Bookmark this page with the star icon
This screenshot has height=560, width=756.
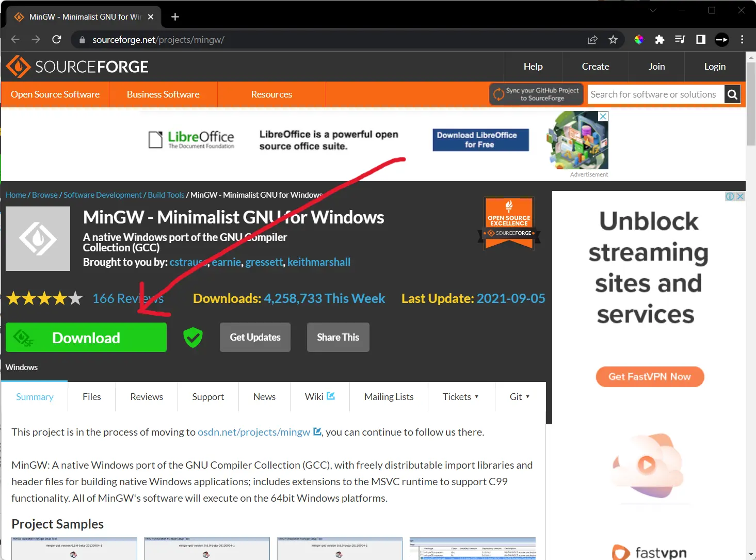click(613, 40)
